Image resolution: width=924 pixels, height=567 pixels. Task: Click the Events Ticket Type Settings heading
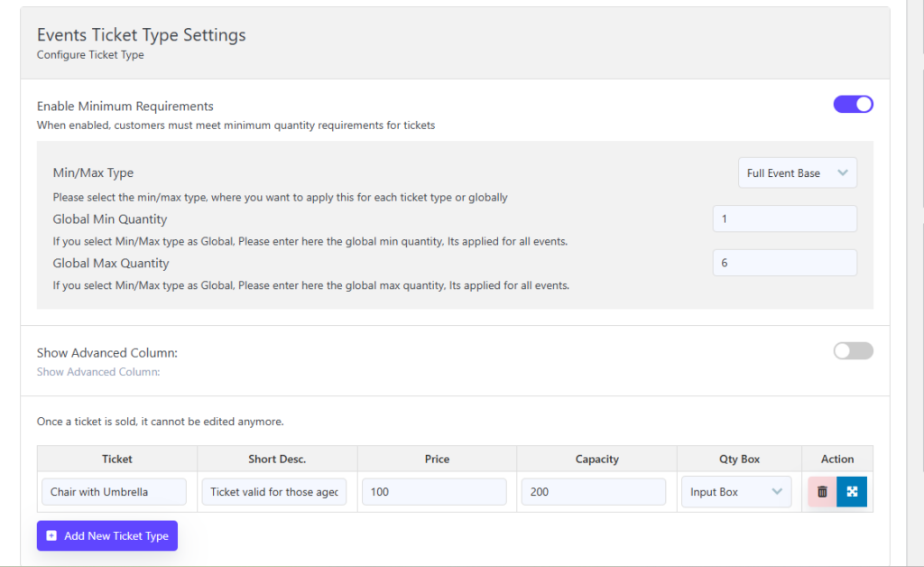tap(142, 35)
